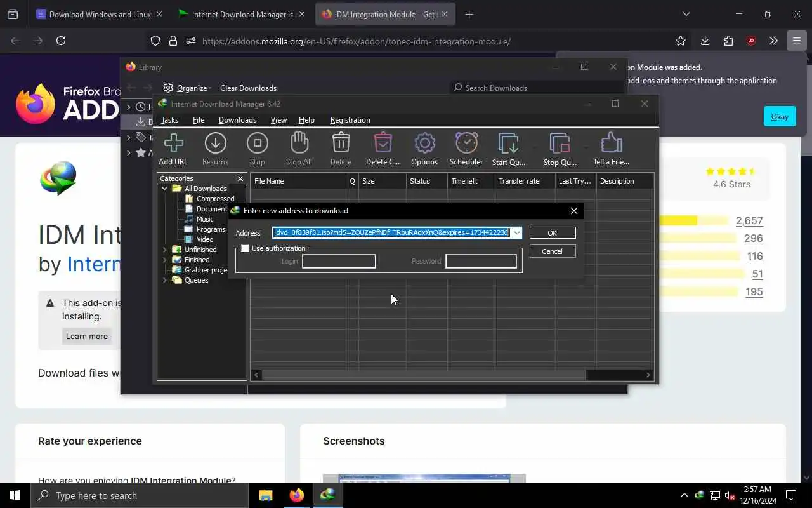
Task: Click the Stop toolbar icon
Action: (257, 149)
